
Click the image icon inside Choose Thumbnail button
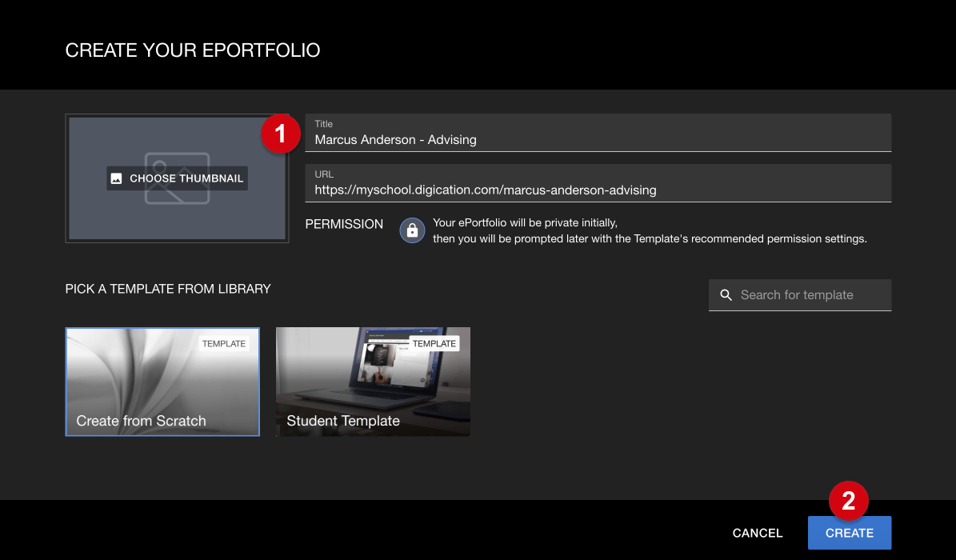click(118, 178)
